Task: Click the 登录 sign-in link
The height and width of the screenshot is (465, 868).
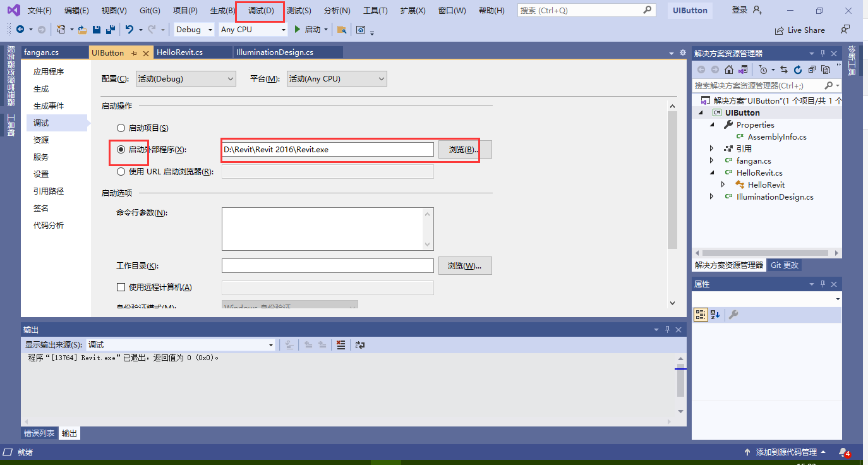Action: tap(747, 10)
